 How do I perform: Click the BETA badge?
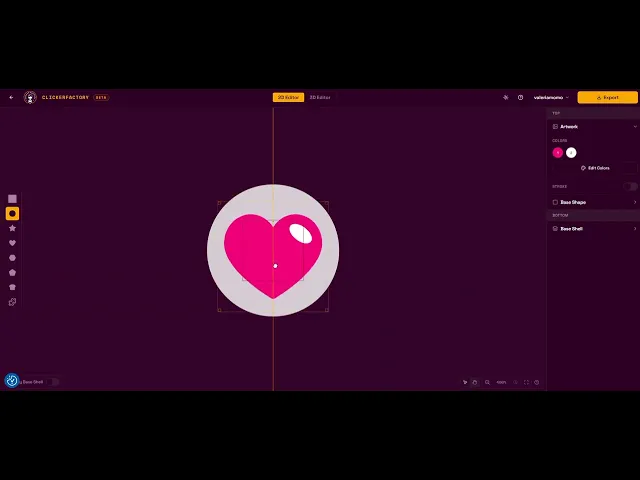tap(101, 97)
